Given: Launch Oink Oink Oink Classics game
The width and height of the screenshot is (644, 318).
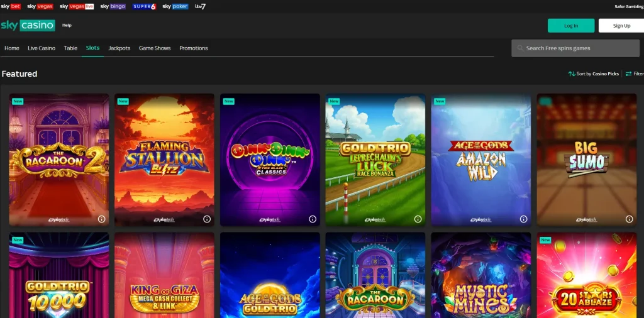Looking at the screenshot, I should tap(270, 160).
